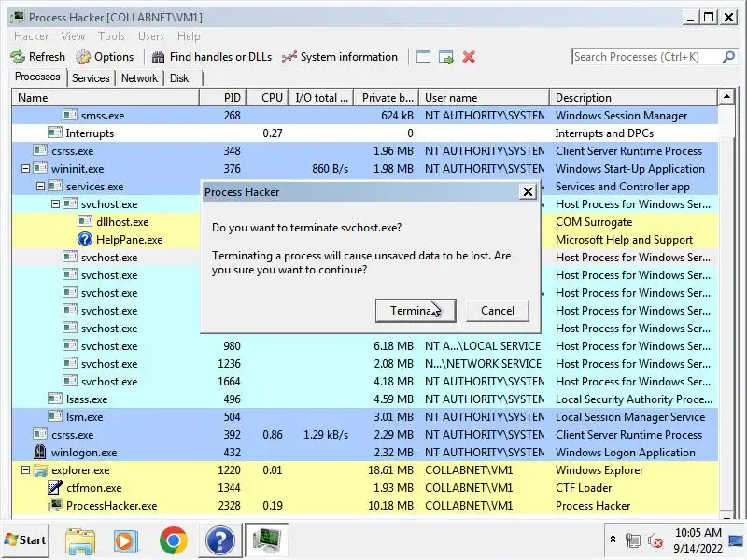Viewport: 747px width, 560px height.
Task: Collapse the wininit.exe tree node
Action: pyautogui.click(x=25, y=169)
